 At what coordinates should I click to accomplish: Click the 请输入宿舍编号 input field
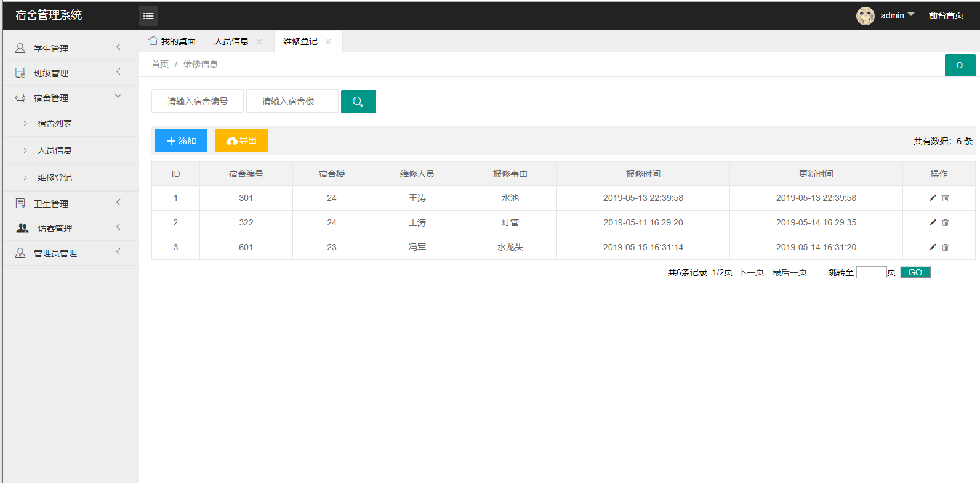pos(198,101)
